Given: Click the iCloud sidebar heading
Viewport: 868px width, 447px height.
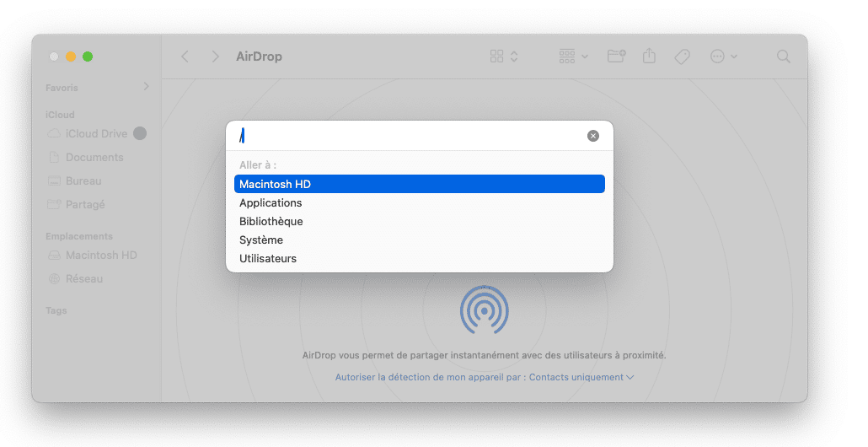Looking at the screenshot, I should [x=60, y=115].
